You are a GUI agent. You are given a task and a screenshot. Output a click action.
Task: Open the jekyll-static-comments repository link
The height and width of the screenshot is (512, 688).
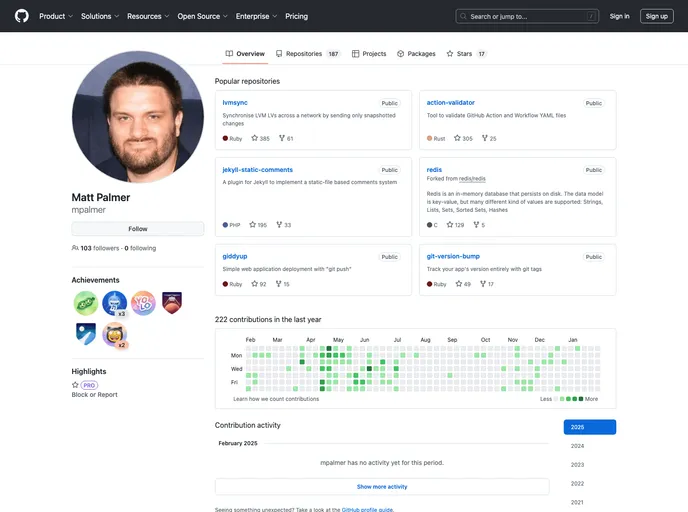point(257,169)
